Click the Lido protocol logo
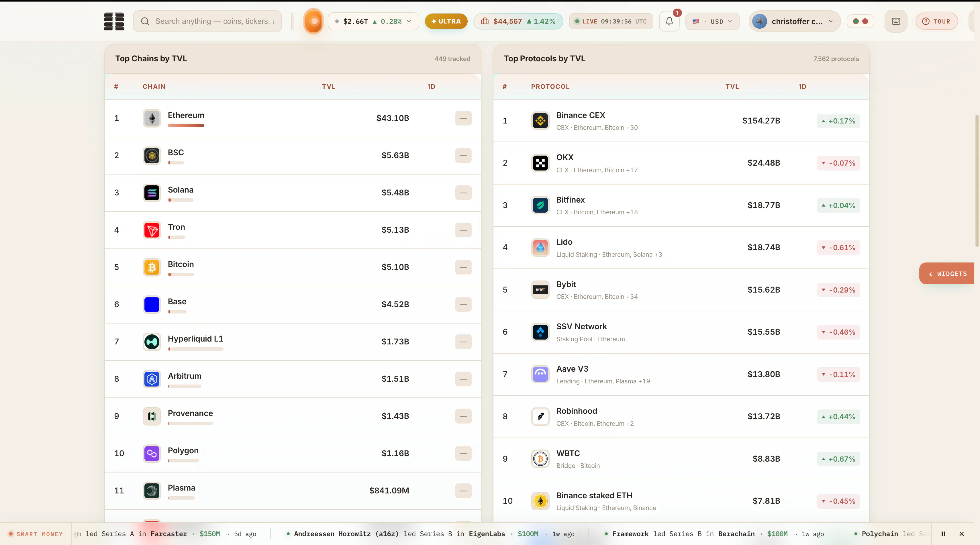This screenshot has height=545, width=980. tap(540, 248)
